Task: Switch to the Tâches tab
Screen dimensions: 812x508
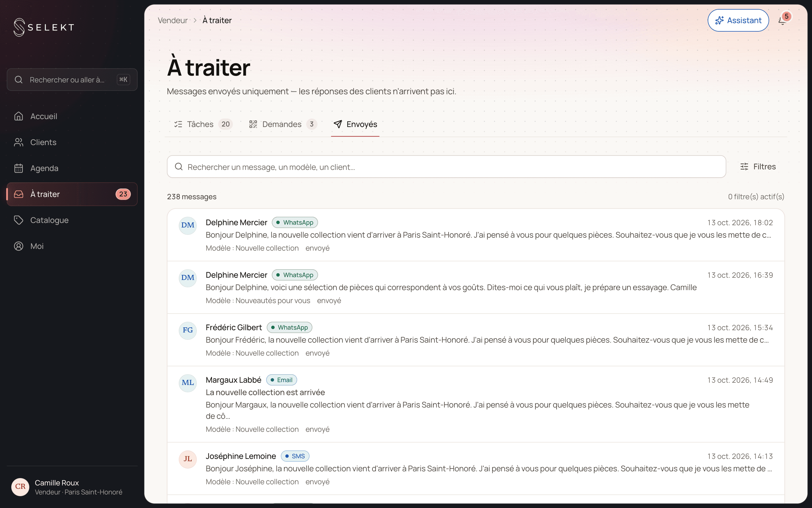Action: (203, 124)
